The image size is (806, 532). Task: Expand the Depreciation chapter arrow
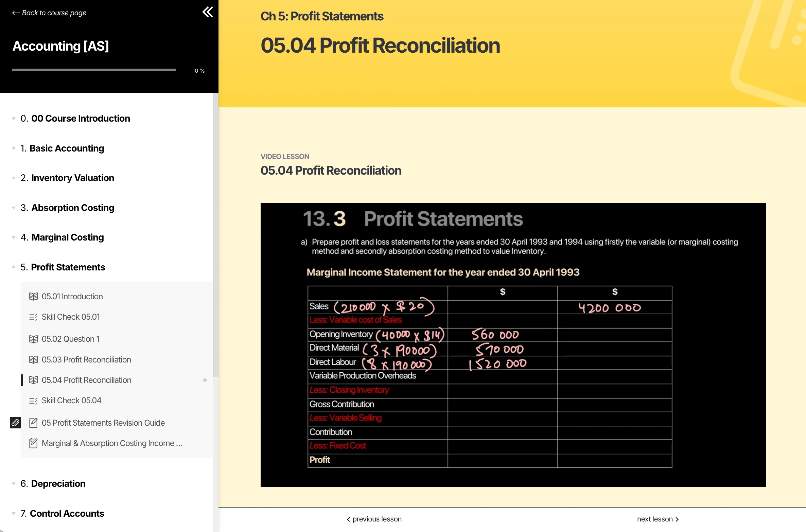14,484
